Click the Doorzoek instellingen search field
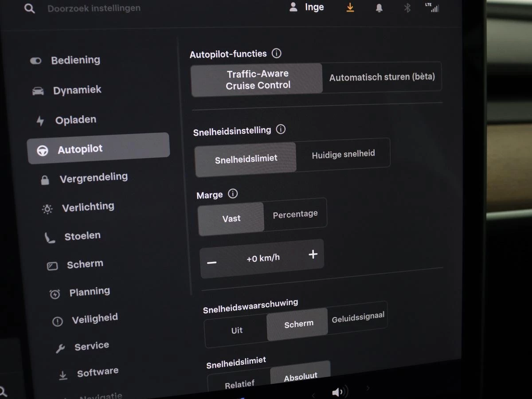This screenshot has height=399, width=532. click(94, 8)
